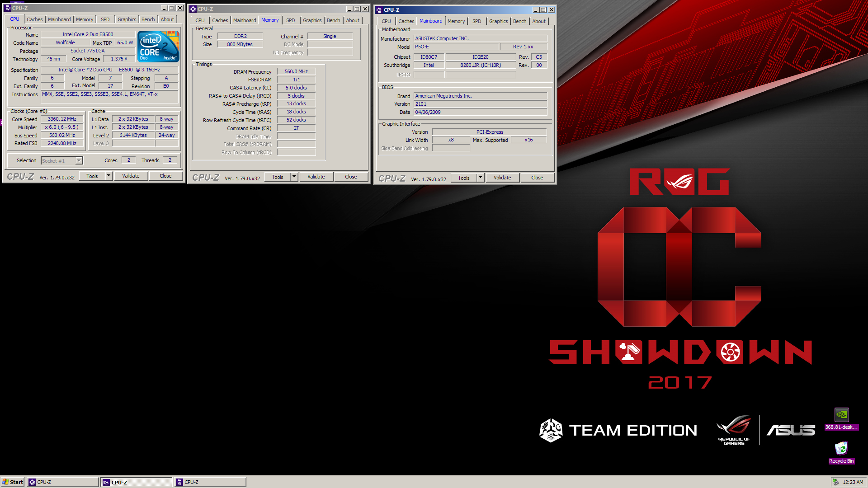Open SPD tab in left CPU-Z window
The image size is (868, 488).
105,19
